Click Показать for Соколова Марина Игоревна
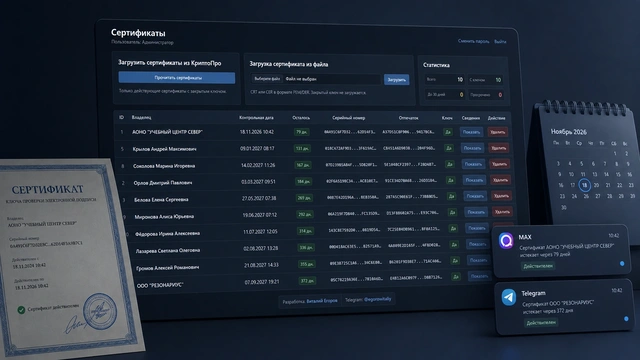Viewport: 640px width, 360px height. tap(473, 164)
